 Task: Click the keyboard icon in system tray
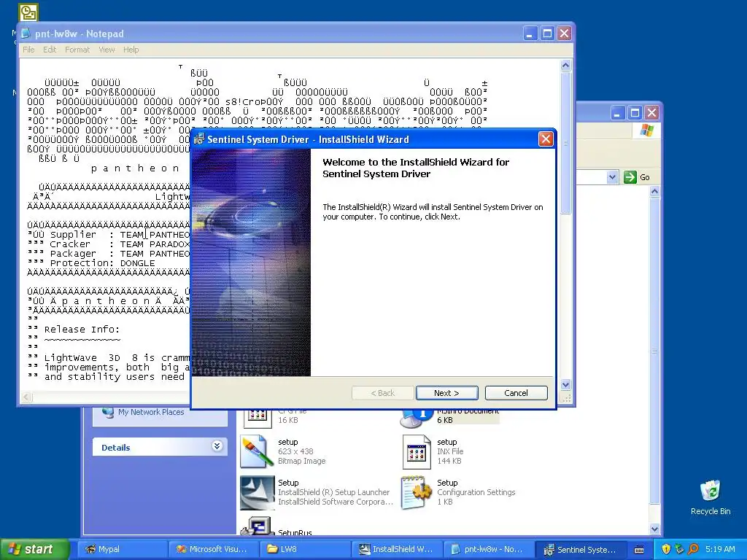pyautogui.click(x=639, y=550)
